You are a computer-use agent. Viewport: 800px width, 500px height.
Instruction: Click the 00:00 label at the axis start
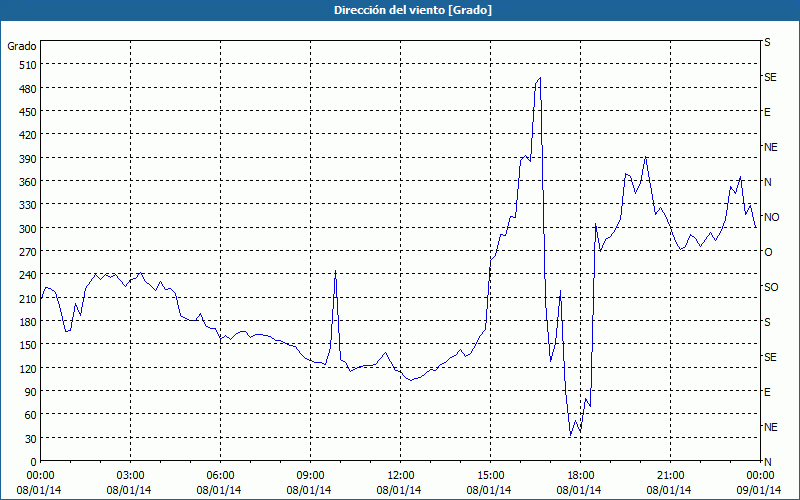pos(40,476)
